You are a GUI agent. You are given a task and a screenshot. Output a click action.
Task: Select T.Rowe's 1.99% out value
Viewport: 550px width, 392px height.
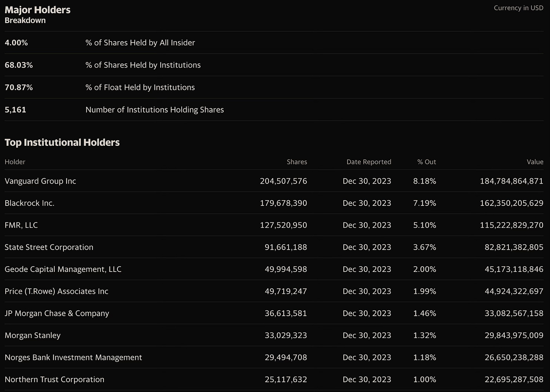point(425,291)
